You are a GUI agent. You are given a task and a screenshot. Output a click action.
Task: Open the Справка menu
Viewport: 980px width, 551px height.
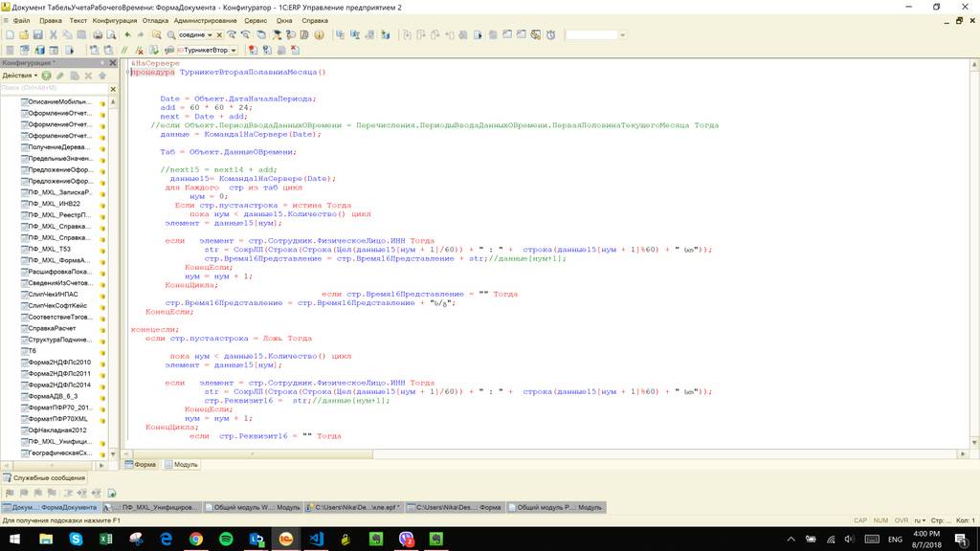314,21
